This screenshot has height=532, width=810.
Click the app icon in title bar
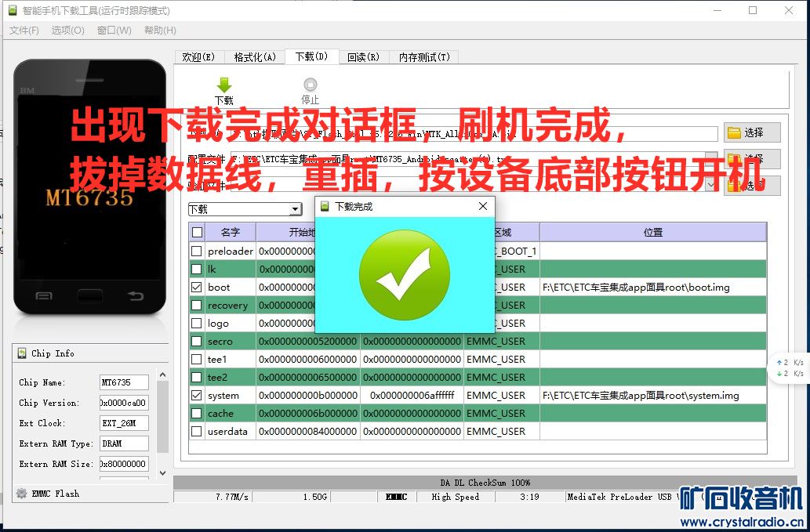13,10
